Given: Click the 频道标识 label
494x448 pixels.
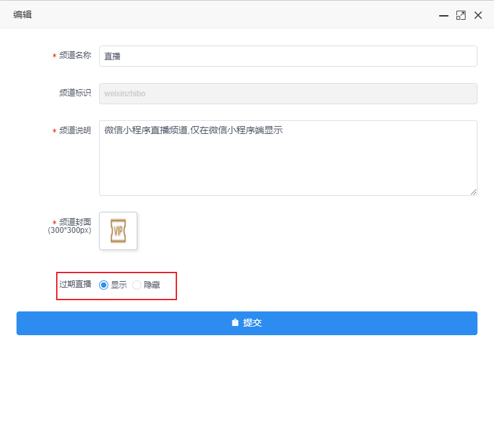Looking at the screenshot, I should click(x=75, y=92).
